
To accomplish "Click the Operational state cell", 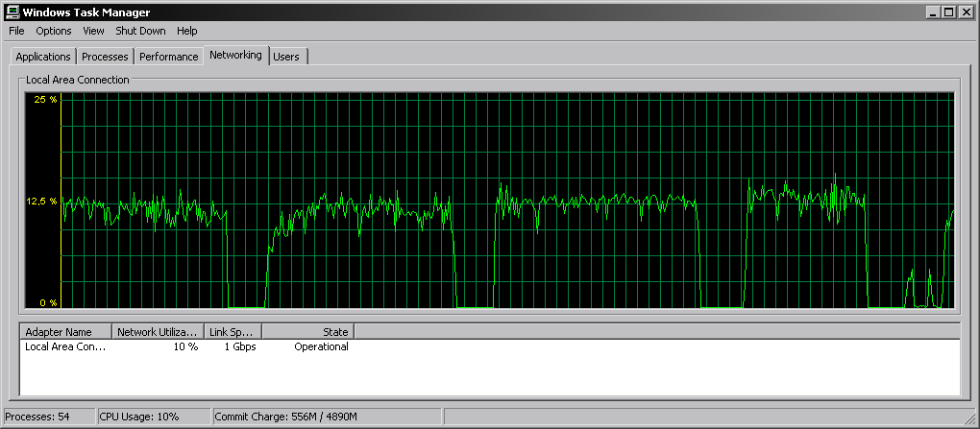I will tap(321, 346).
